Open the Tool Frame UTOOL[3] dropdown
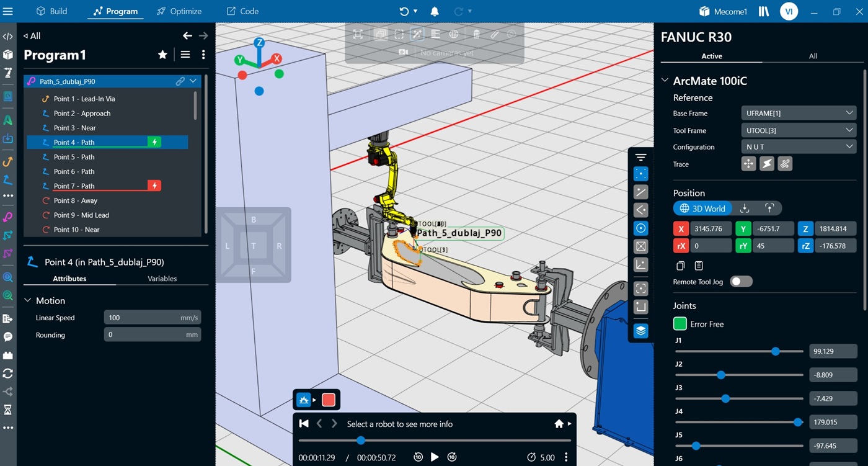This screenshot has width=868, height=466. tap(798, 130)
